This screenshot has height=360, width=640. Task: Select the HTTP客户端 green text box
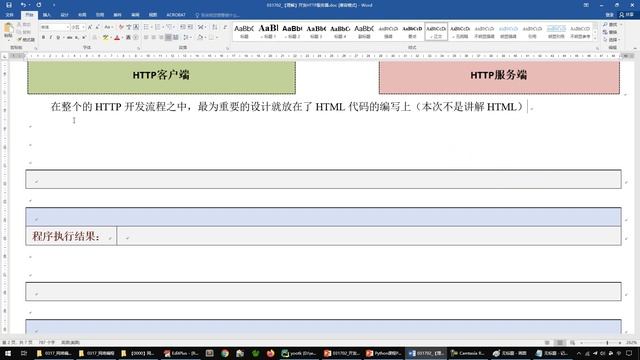(x=161, y=77)
